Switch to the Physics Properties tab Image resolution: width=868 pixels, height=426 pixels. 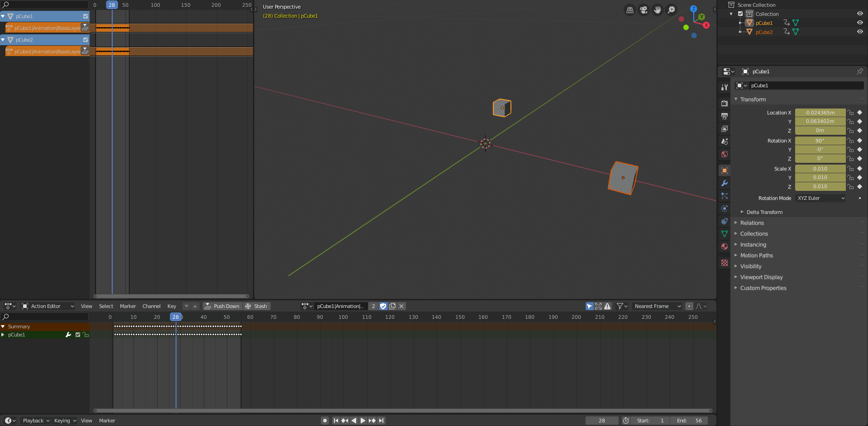pos(724,208)
